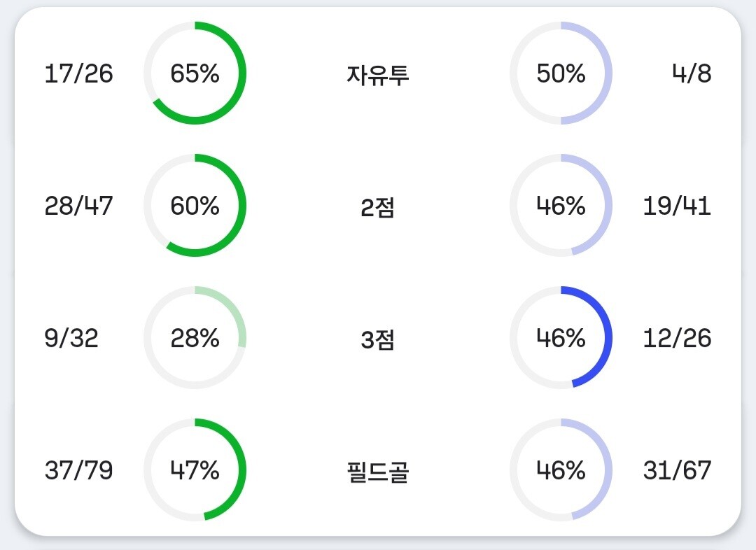The width and height of the screenshot is (756, 550).
Task: Click the 12/26 three-point count
Action: coord(677,338)
